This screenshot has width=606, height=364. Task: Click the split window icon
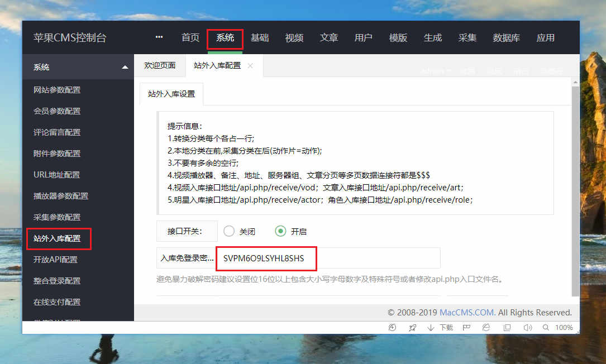[507, 328]
